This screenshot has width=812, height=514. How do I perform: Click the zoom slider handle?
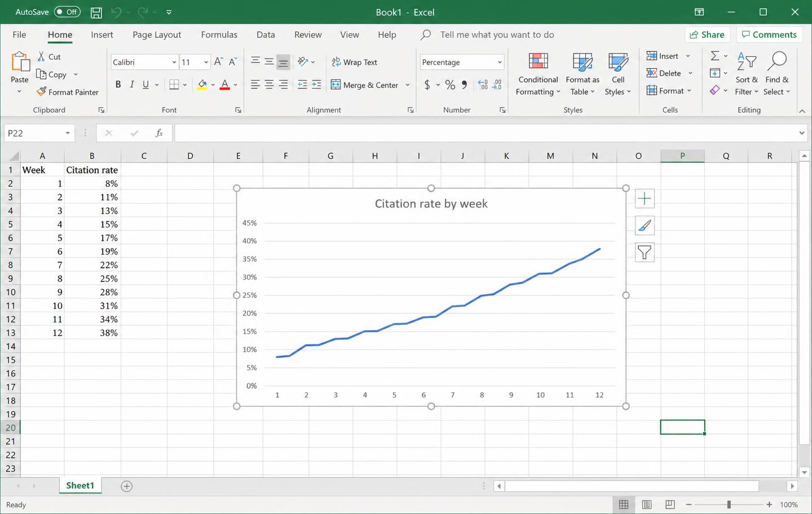[x=729, y=504]
